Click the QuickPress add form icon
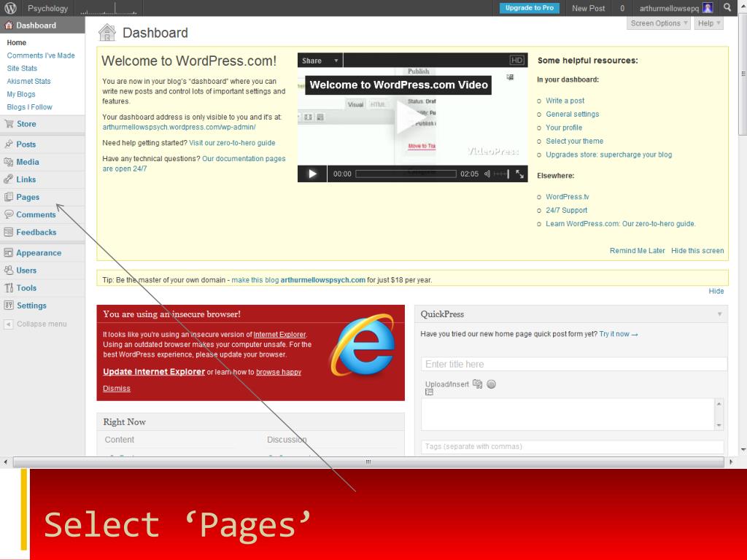The image size is (747, 560). pyautogui.click(x=429, y=392)
